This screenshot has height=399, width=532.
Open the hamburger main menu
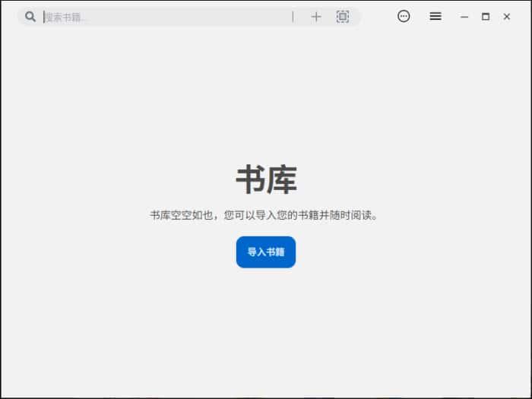click(435, 16)
